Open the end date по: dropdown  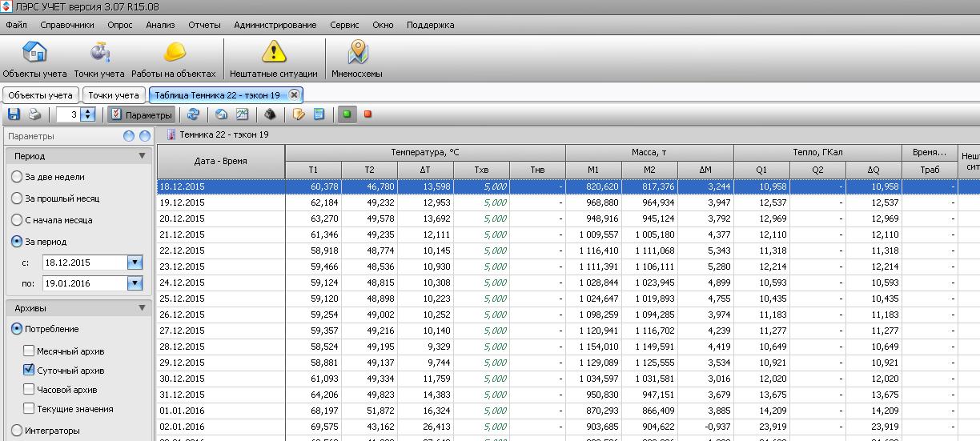pyautogui.click(x=135, y=283)
